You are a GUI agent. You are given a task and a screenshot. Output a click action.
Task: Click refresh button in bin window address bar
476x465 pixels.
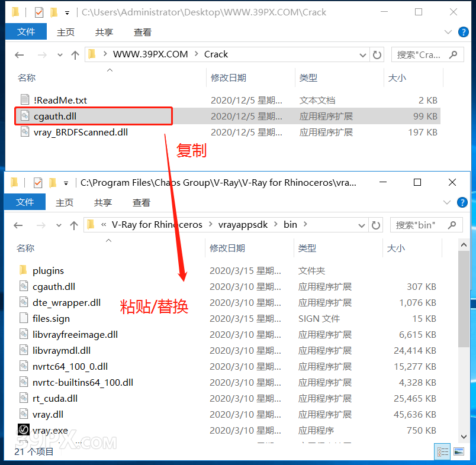(376, 225)
